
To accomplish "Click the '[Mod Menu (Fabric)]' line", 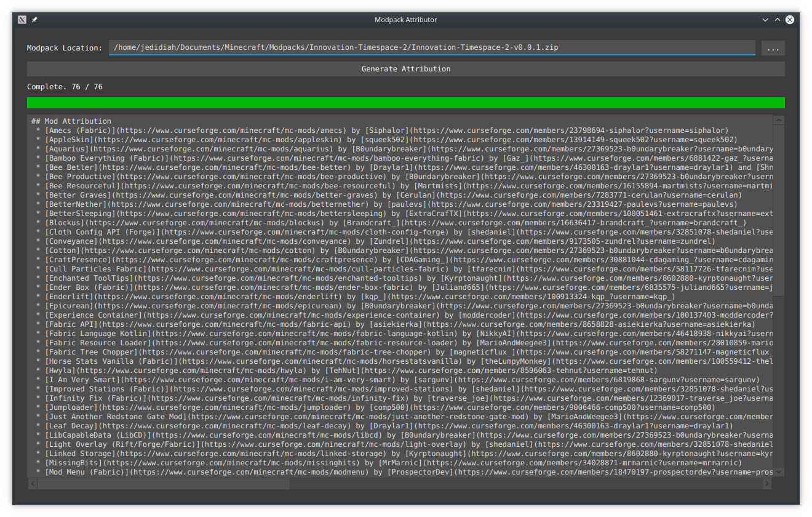I will click(404, 472).
